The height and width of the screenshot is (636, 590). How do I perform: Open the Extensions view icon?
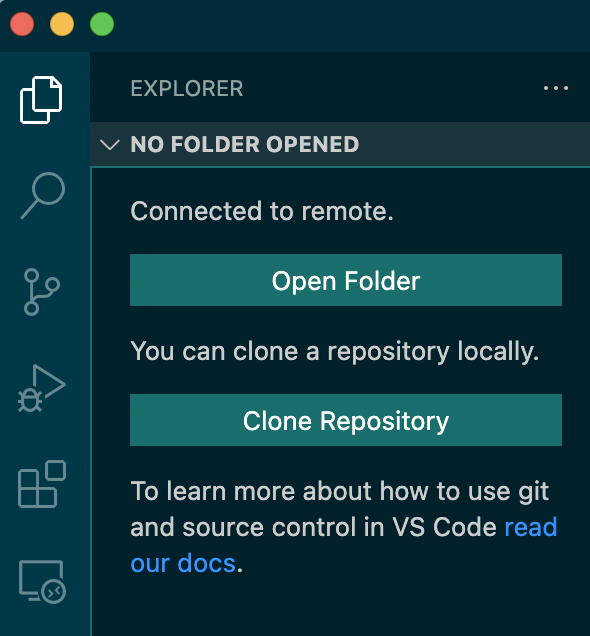click(x=42, y=484)
